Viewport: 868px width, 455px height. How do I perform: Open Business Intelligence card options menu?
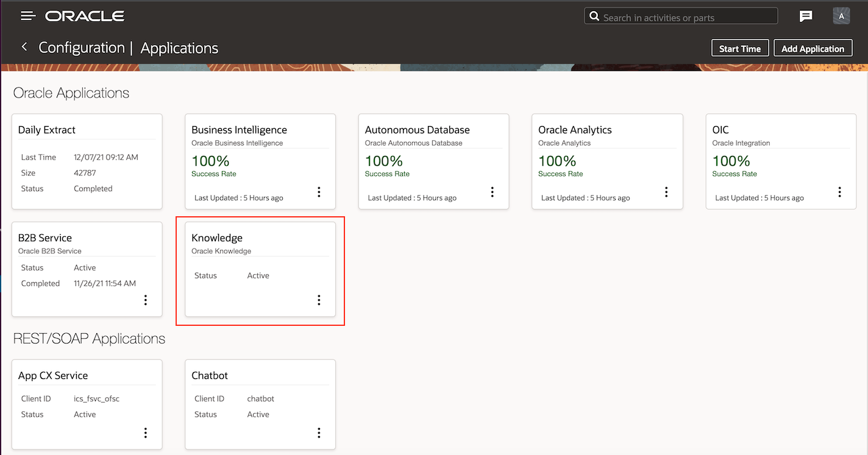click(x=319, y=192)
